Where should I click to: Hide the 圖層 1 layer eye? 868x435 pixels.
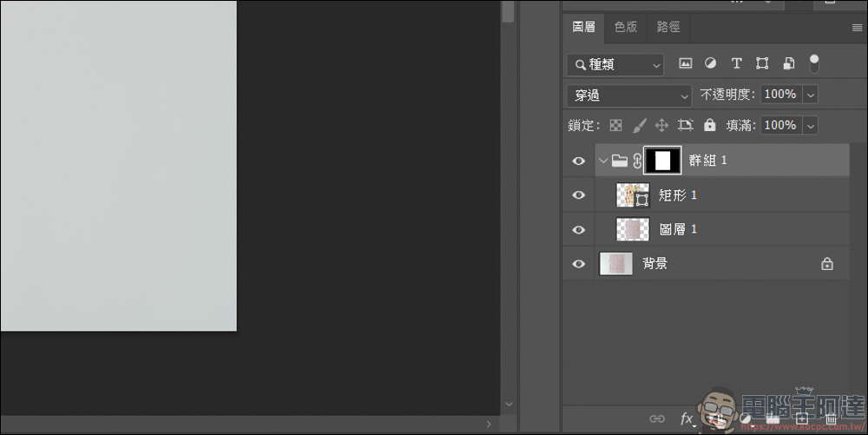coord(578,230)
